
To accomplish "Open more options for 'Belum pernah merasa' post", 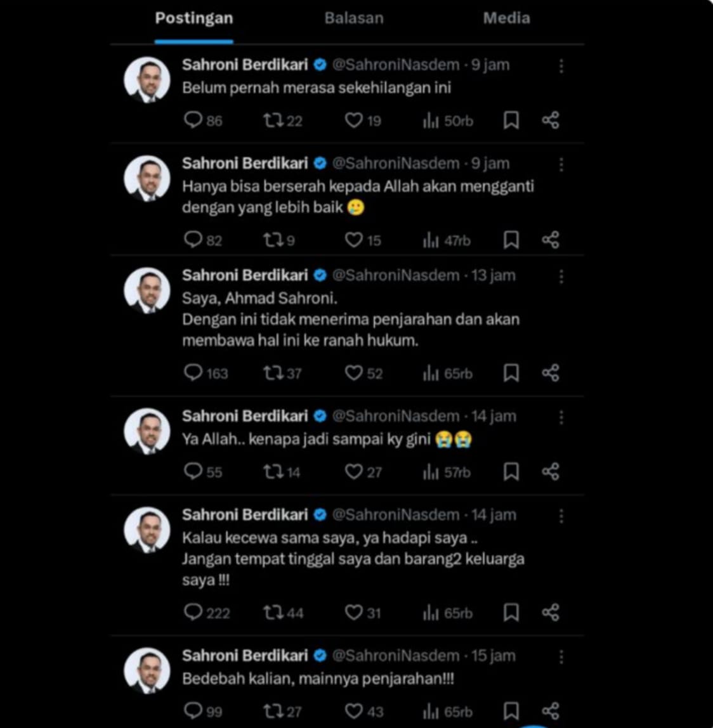I will tap(561, 66).
